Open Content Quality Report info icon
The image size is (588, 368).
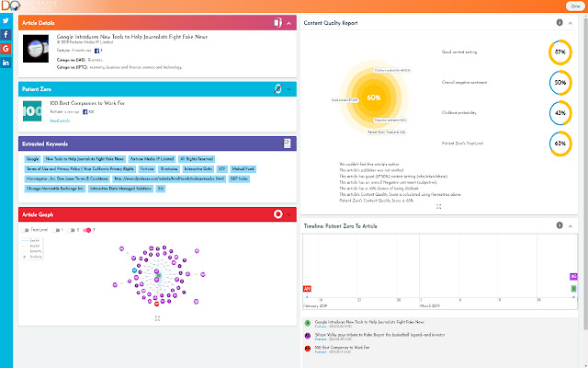(560, 22)
